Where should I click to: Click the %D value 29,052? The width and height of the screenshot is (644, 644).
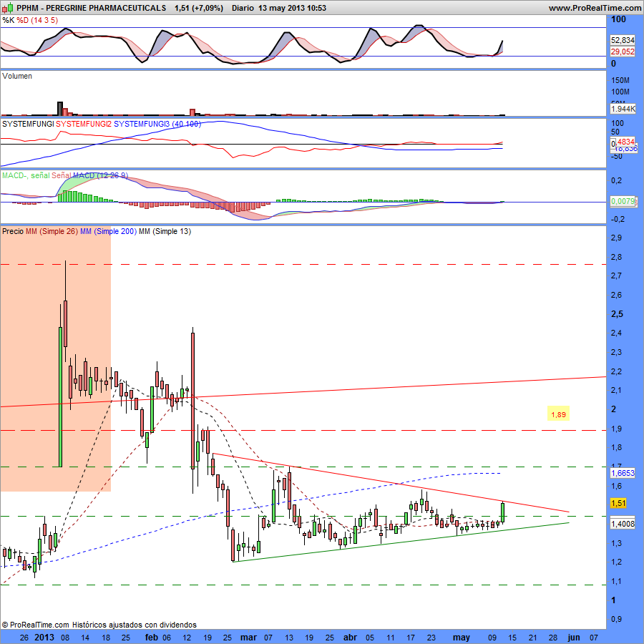[623, 52]
